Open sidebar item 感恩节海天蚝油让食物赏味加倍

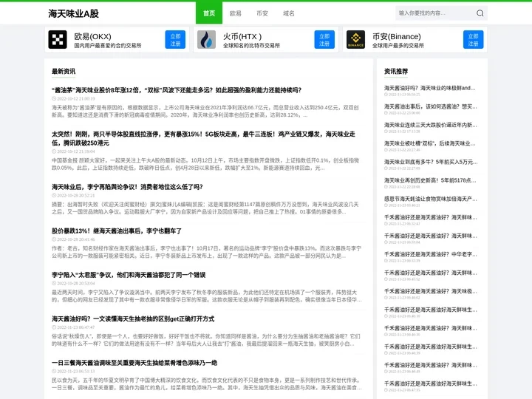tap(431, 199)
